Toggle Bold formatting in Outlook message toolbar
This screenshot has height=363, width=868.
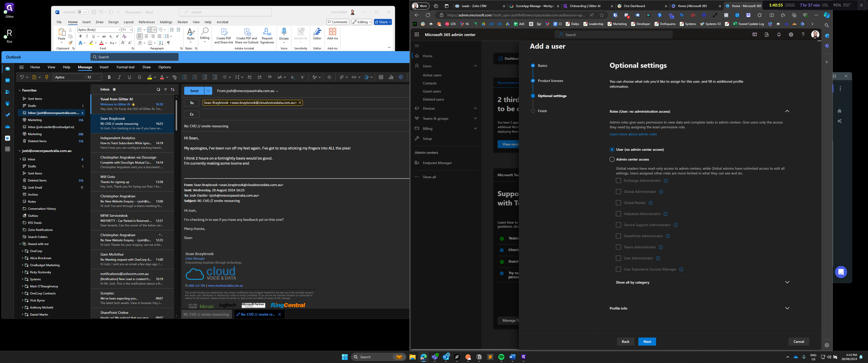[x=109, y=77]
